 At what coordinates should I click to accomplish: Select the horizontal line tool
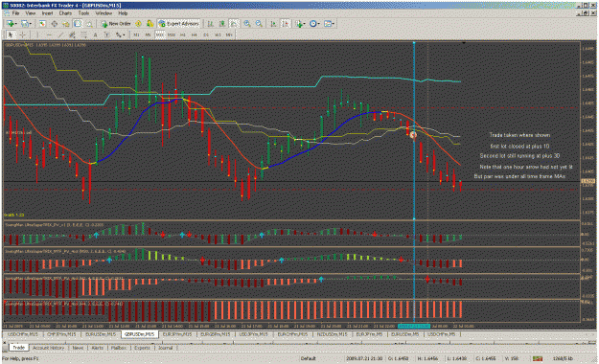(49, 34)
